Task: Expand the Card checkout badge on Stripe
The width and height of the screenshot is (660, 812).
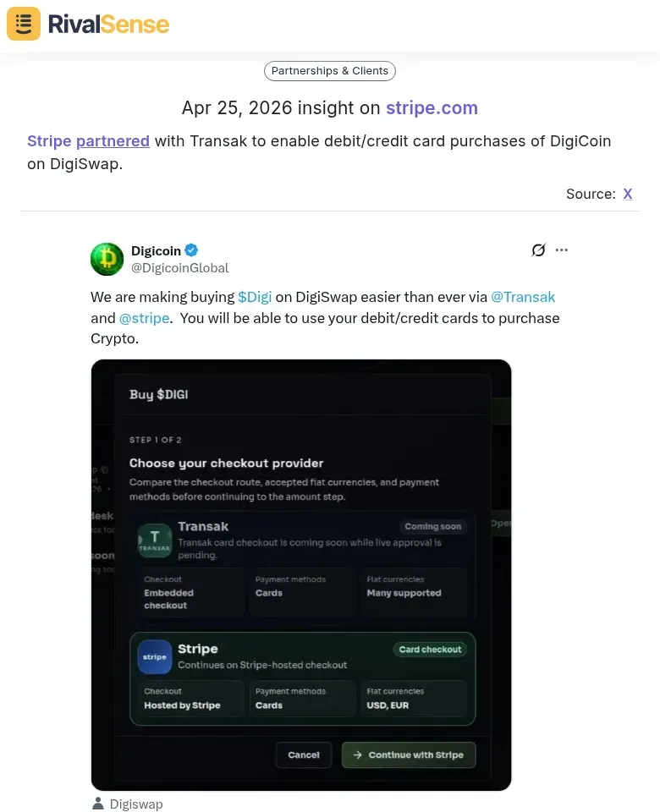Action: coord(430,649)
